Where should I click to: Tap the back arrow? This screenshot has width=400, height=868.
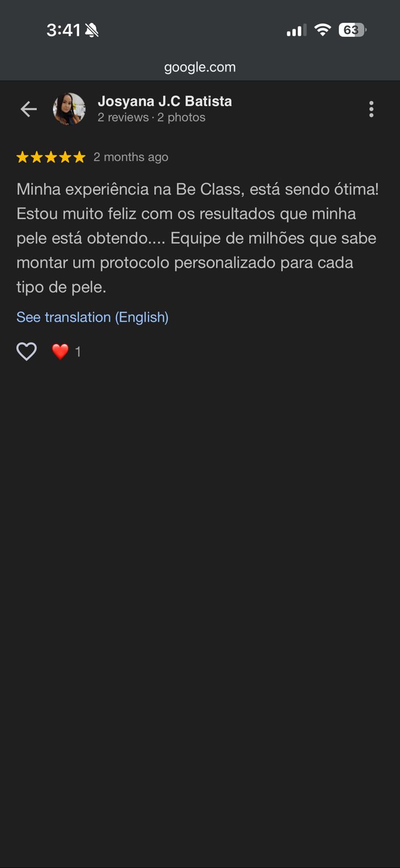[x=29, y=109]
